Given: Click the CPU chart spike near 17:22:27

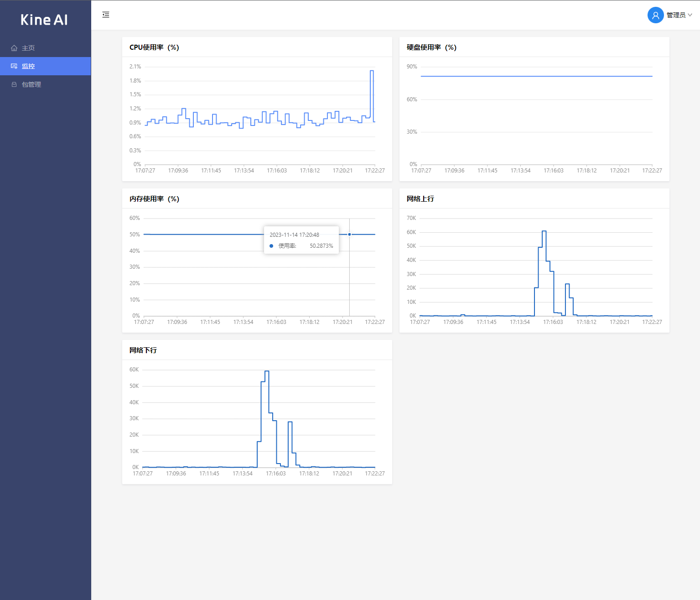Looking at the screenshot, I should point(372,71).
